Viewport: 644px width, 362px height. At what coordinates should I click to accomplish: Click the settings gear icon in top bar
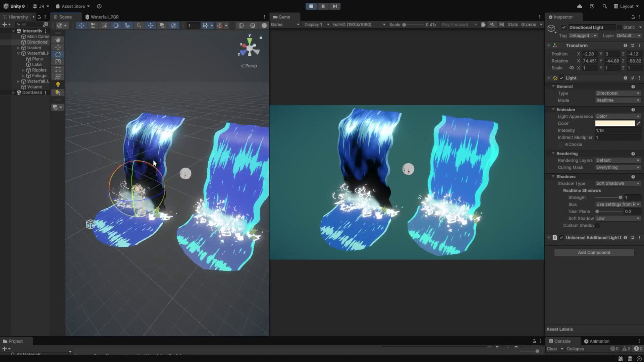[99, 6]
